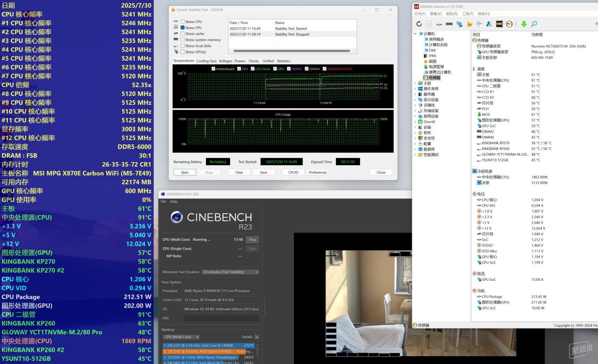Open Minimum Test Duration dropdown in Cinebench
598x364 pixels.
230,272
